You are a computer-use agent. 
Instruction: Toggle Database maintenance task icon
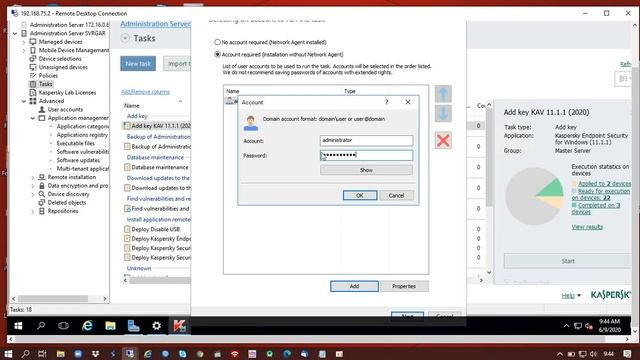click(x=127, y=167)
